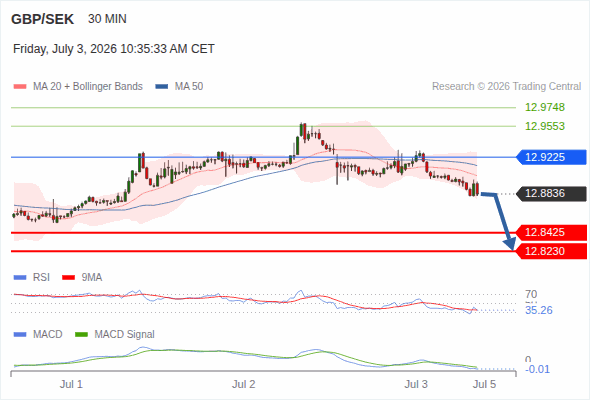Click the MACD Signal green legend marker
Viewport: 590px width, 400px height.
[81, 335]
